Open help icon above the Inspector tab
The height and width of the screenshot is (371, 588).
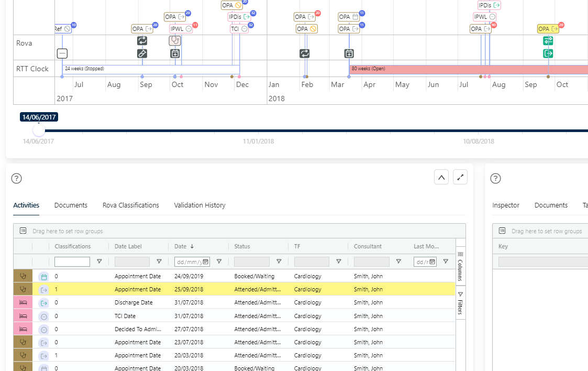pyautogui.click(x=495, y=179)
